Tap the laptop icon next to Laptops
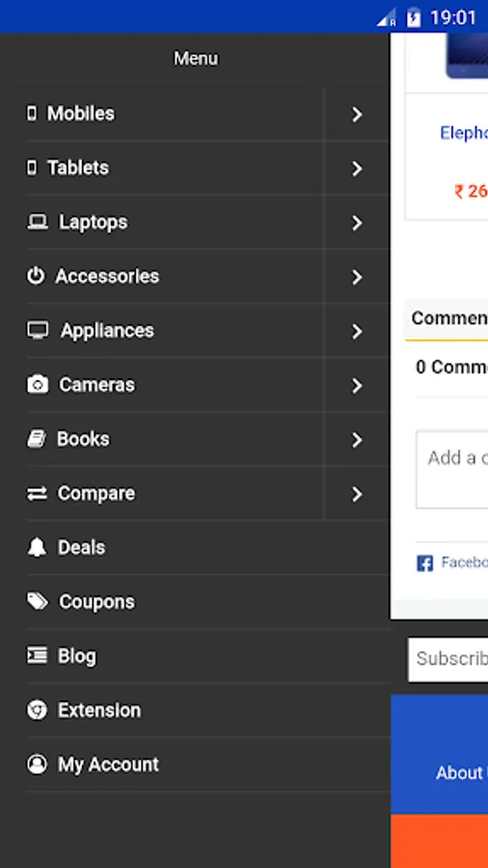The width and height of the screenshot is (488, 868). point(38,222)
